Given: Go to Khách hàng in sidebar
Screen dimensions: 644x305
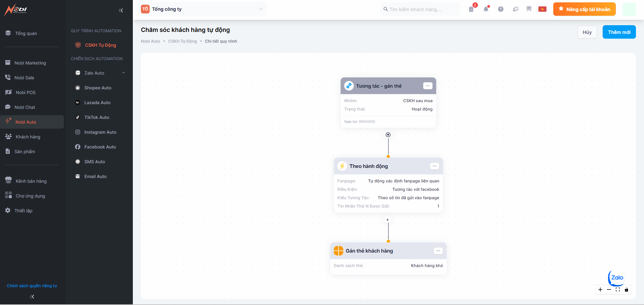Looking at the screenshot, I should pyautogui.click(x=28, y=137).
